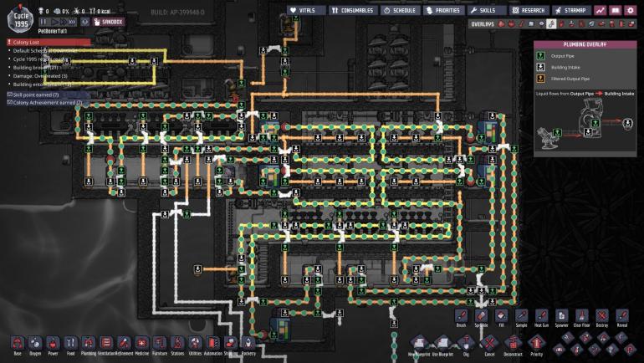
Task: Open the colony reports graph button
Action: (601, 10)
